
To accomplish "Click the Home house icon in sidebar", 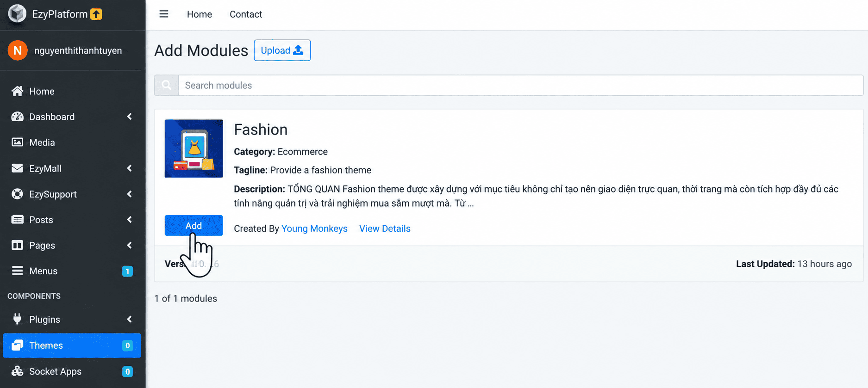I will (x=17, y=91).
